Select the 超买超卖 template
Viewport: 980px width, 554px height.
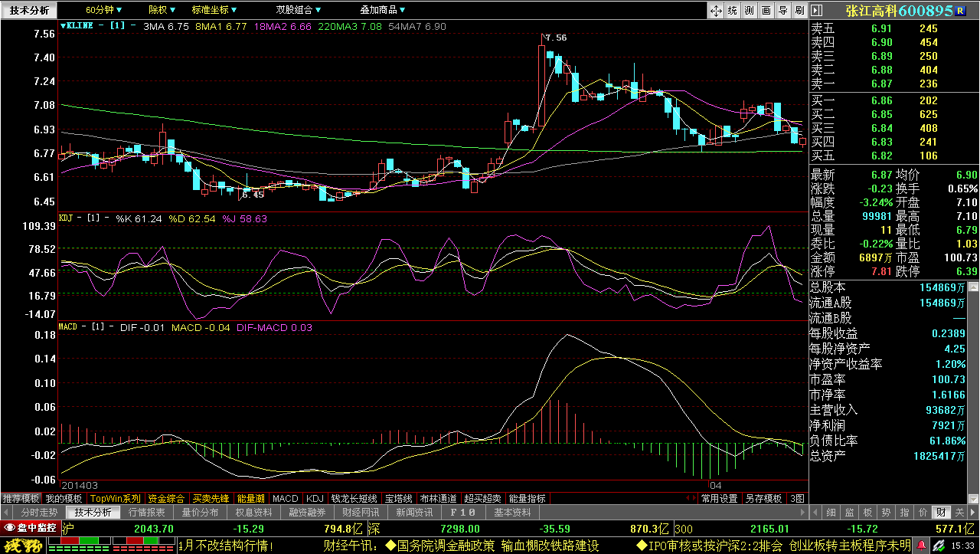[483, 498]
